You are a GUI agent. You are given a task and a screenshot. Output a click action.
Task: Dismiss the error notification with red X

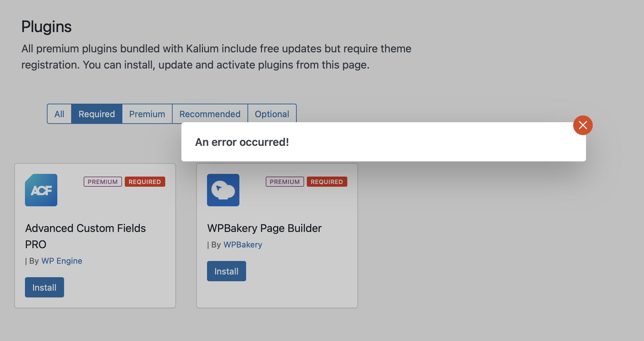pyautogui.click(x=583, y=125)
